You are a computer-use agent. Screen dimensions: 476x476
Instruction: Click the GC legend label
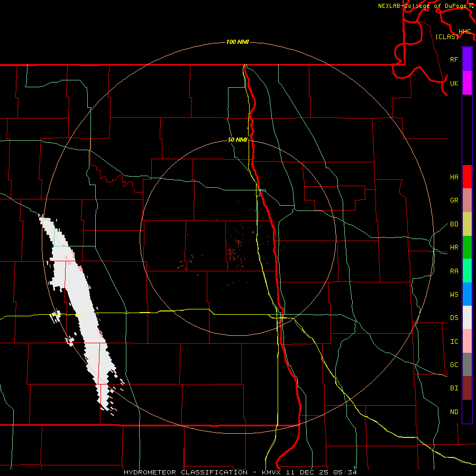[x=454, y=365]
